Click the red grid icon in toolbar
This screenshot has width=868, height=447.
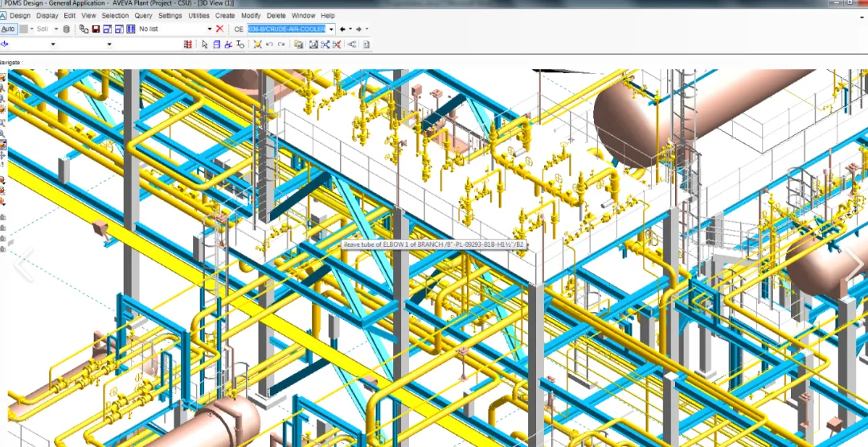pyautogui.click(x=188, y=44)
